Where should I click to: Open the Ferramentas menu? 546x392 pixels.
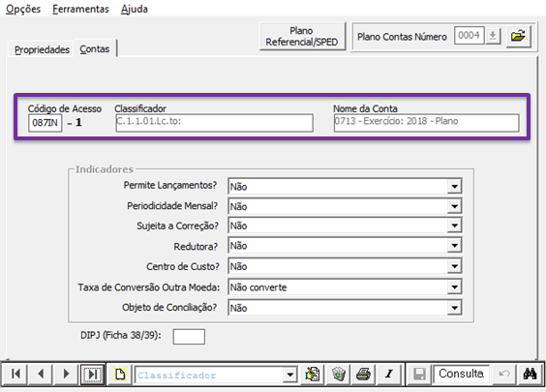point(80,9)
